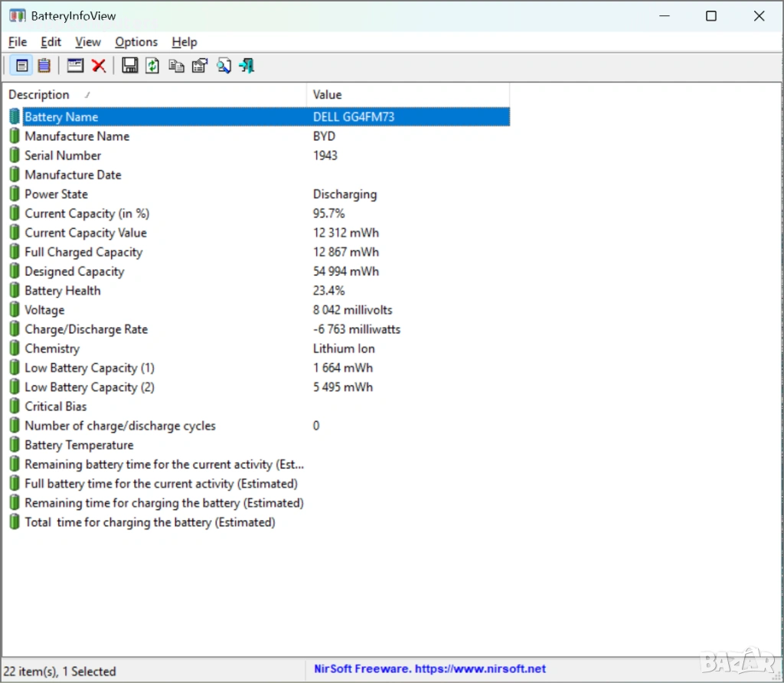
Task: Copy selected items using toolbar icon
Action: click(177, 66)
